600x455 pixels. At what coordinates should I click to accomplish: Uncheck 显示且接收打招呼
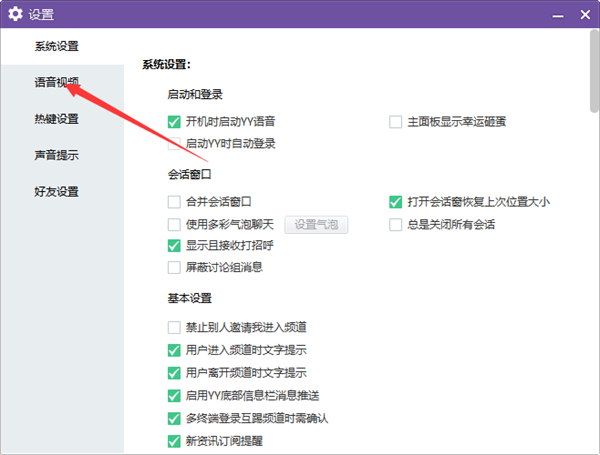click(x=174, y=245)
